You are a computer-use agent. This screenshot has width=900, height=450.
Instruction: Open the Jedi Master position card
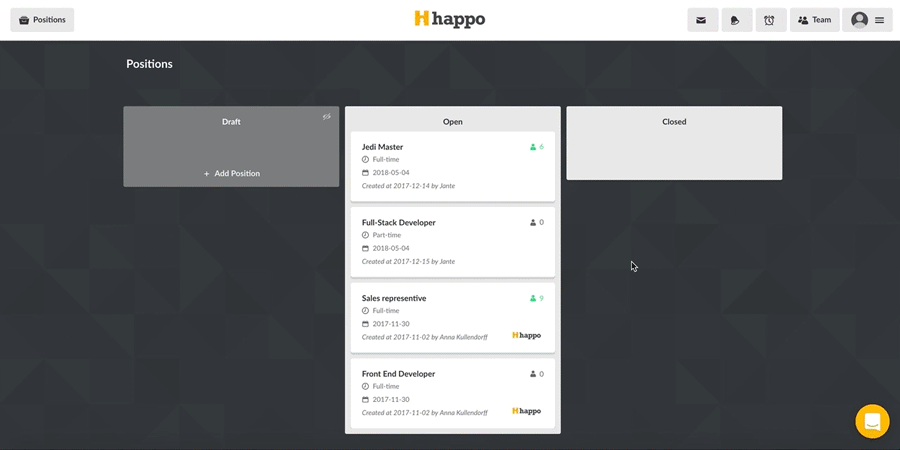[453, 166]
